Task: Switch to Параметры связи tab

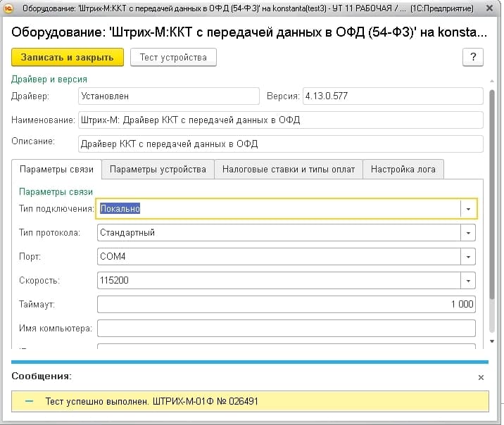Action: pyautogui.click(x=56, y=170)
